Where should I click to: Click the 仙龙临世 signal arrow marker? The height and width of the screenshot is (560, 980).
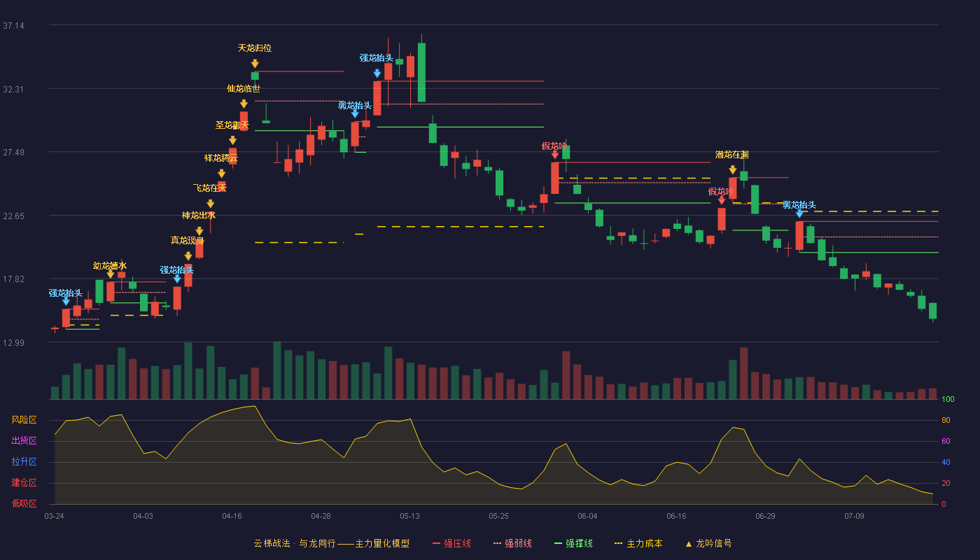244,104
